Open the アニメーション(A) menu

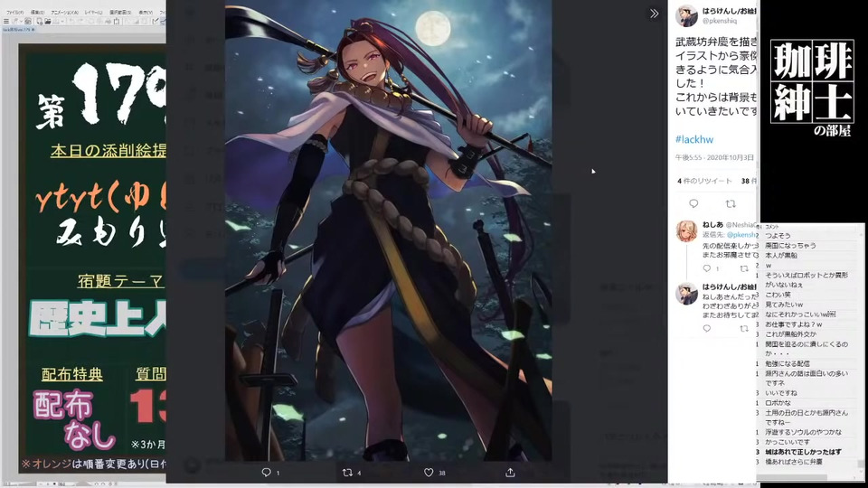coord(64,12)
